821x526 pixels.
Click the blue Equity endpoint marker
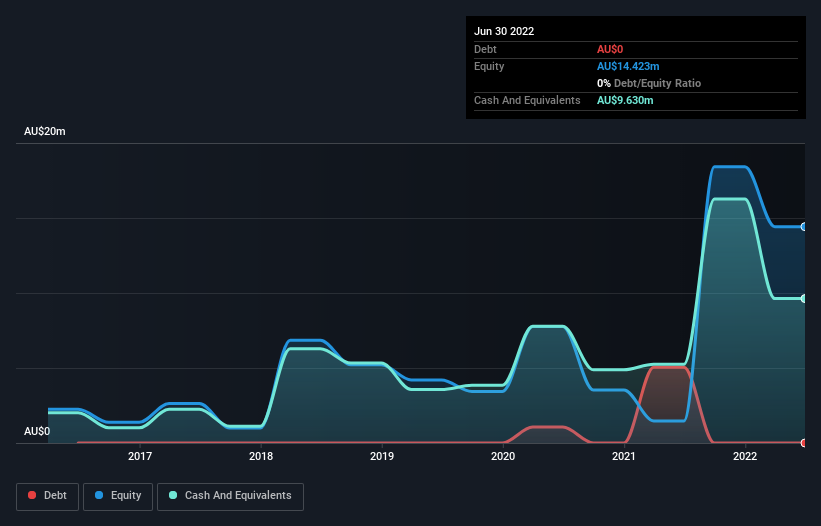[x=804, y=227]
